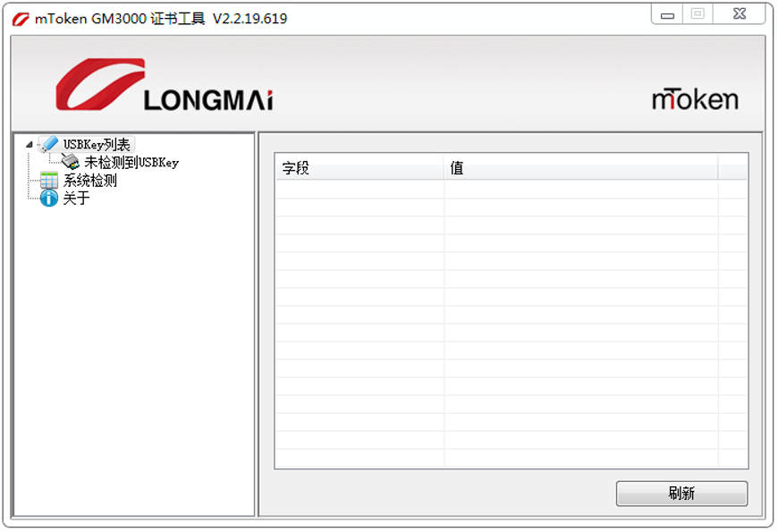Click the first empty row in the table
Image resolution: width=778 pixels, height=532 pixels.
point(511,189)
